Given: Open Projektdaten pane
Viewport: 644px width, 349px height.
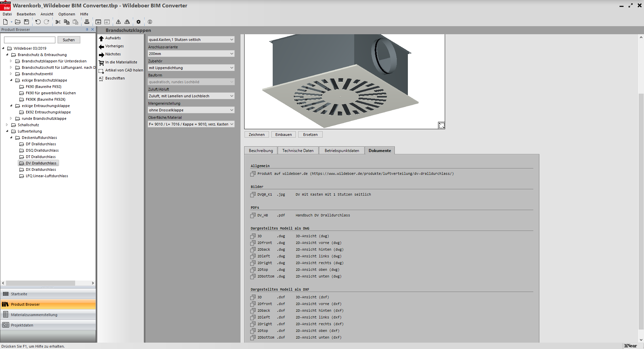Looking at the screenshot, I should pos(48,325).
